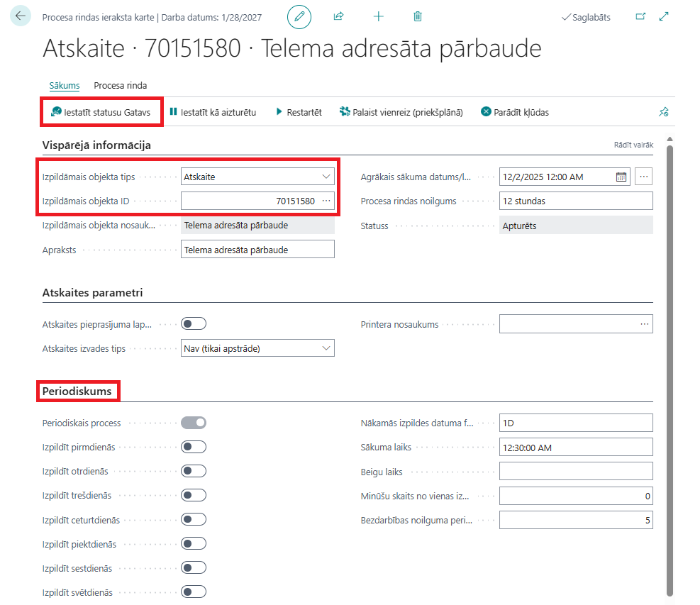Click the Sākuma laiks input field
The image size is (700, 605).
(x=575, y=447)
